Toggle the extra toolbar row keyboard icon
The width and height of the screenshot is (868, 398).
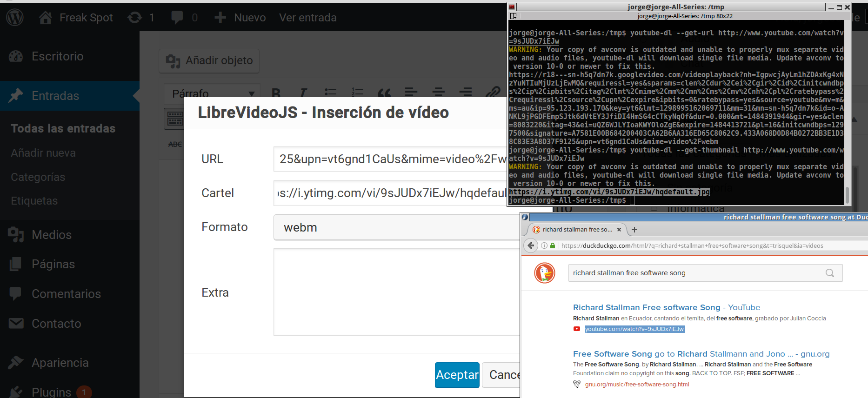click(174, 119)
